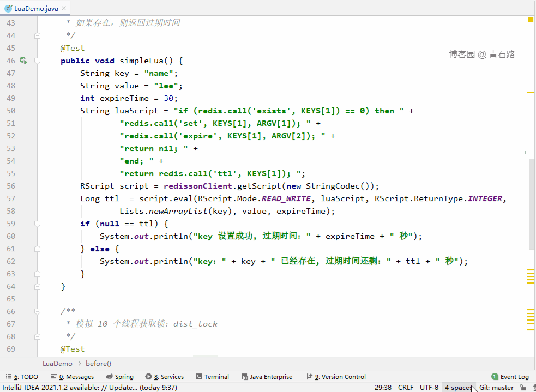Open Git: master branch popup
This screenshot has width=536, height=392.
[x=496, y=387]
